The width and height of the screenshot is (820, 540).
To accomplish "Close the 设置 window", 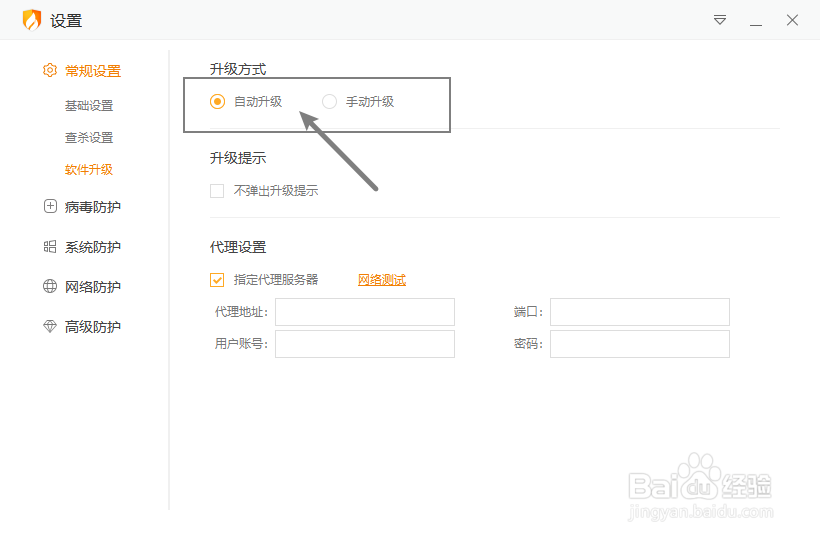I will tap(792, 20).
